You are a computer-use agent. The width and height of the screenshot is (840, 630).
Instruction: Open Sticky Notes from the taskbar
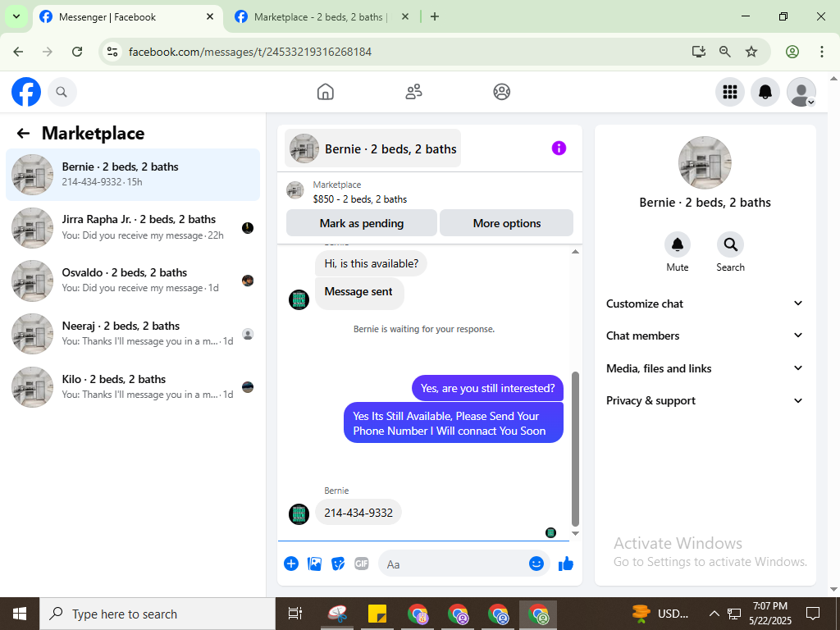tap(377, 614)
